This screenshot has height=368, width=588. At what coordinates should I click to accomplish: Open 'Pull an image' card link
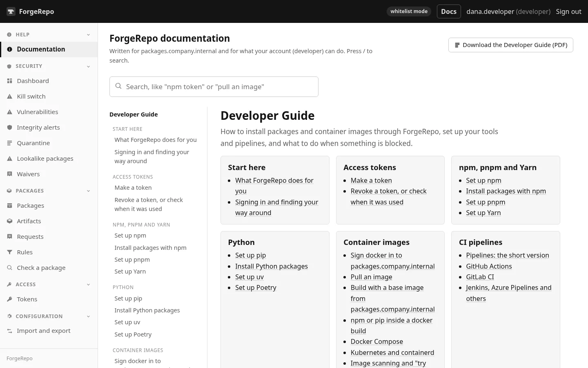[x=371, y=277]
